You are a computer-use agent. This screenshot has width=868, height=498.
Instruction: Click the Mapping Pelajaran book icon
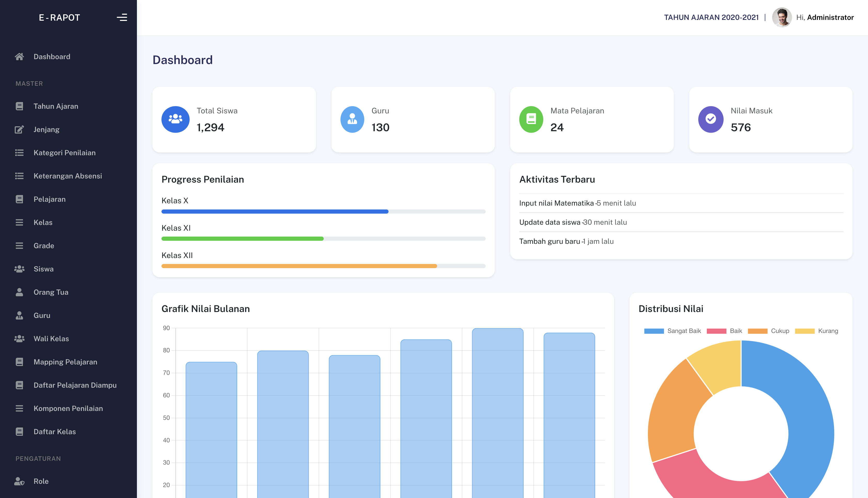pyautogui.click(x=19, y=362)
